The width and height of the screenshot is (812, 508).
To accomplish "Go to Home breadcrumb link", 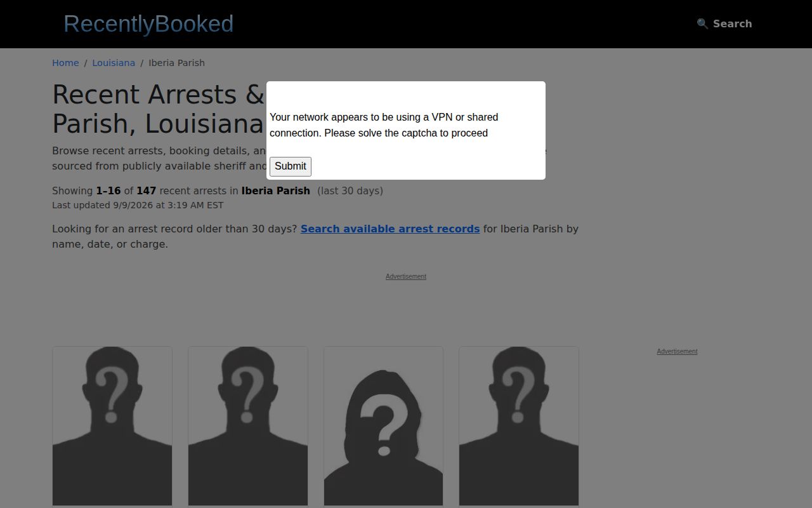I will pyautogui.click(x=65, y=63).
